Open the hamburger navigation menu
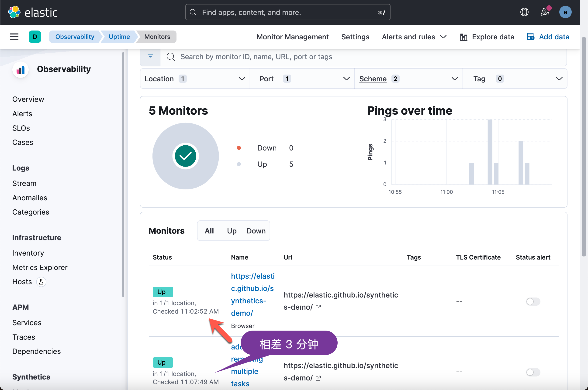 pos(14,37)
